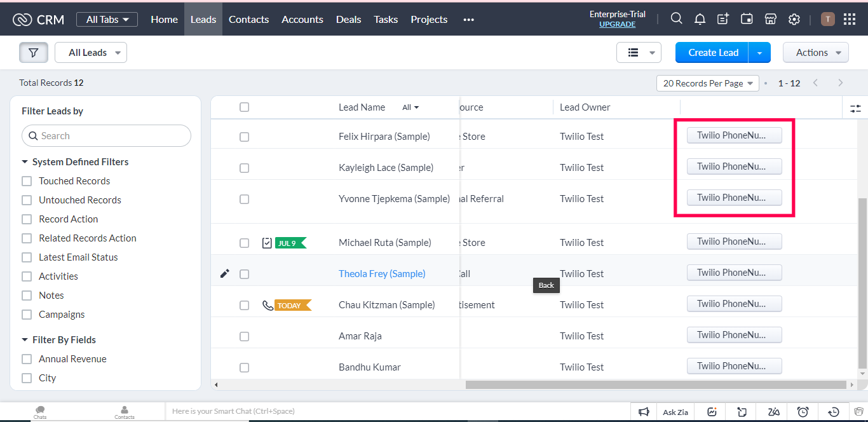Select the Felix Hirpara row checkbox
The width and height of the screenshot is (868, 422).
244,137
